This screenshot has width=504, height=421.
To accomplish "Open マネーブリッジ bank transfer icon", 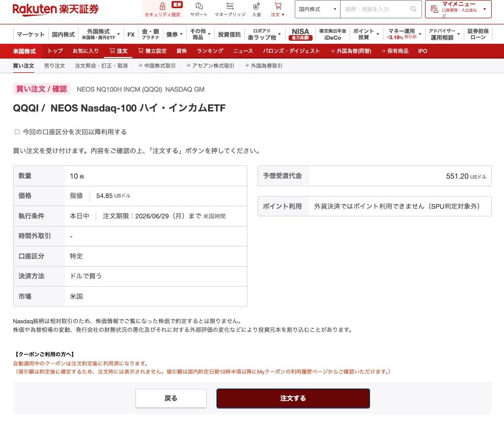I will coord(230,6).
